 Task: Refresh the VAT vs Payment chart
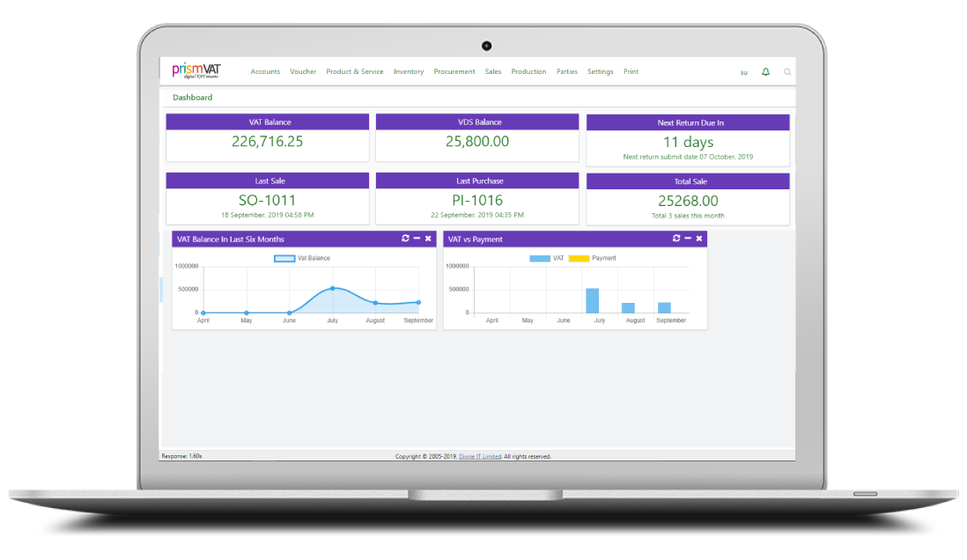pyautogui.click(x=676, y=239)
